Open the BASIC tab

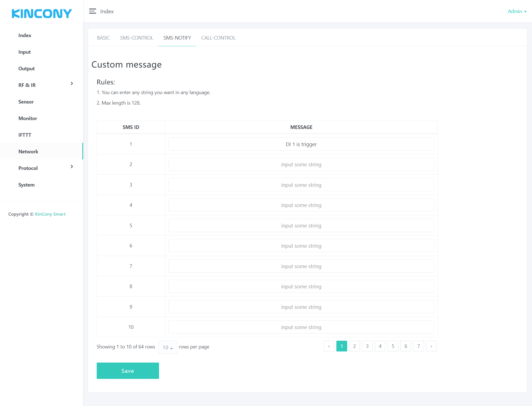[103, 38]
